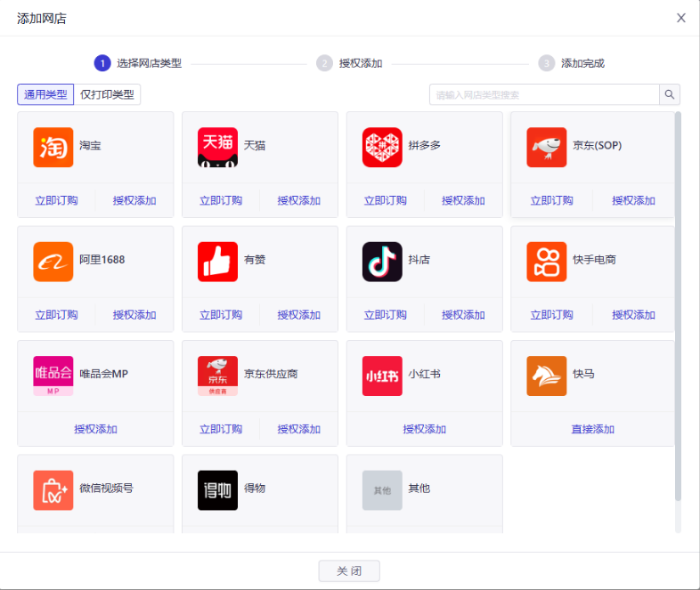Close the 添加网店 dialog with X
This screenshot has height=590, width=700.
click(x=680, y=18)
